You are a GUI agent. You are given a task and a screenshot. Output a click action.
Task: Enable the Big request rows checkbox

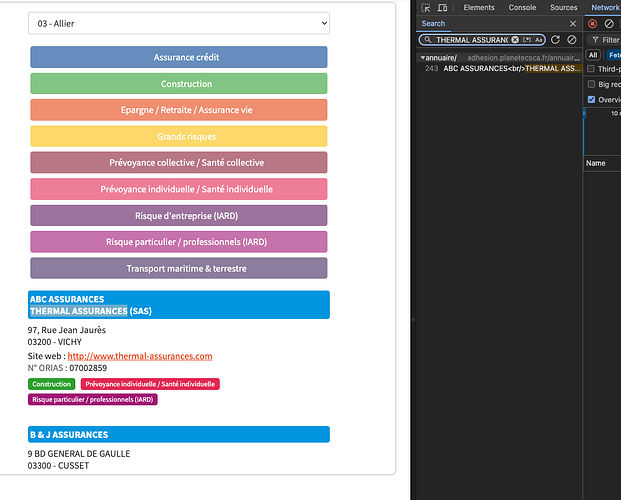pyautogui.click(x=591, y=84)
